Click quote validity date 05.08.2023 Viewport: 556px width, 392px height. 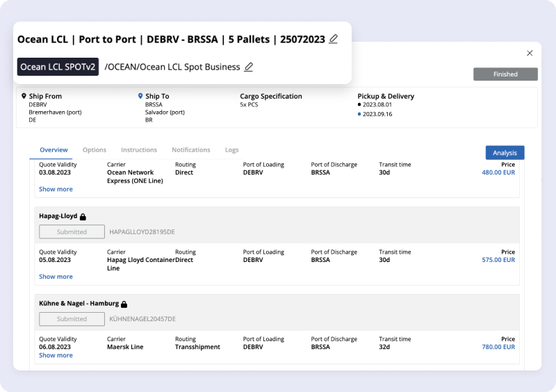[55, 260]
